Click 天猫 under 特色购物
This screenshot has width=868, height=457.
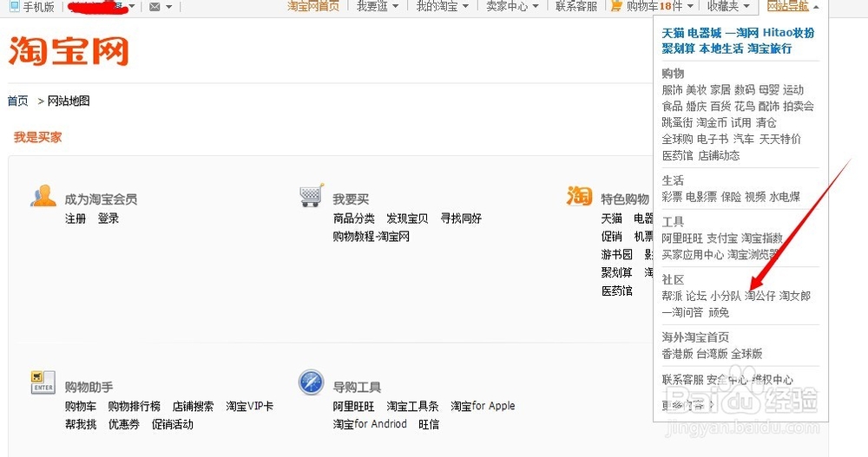point(612,218)
